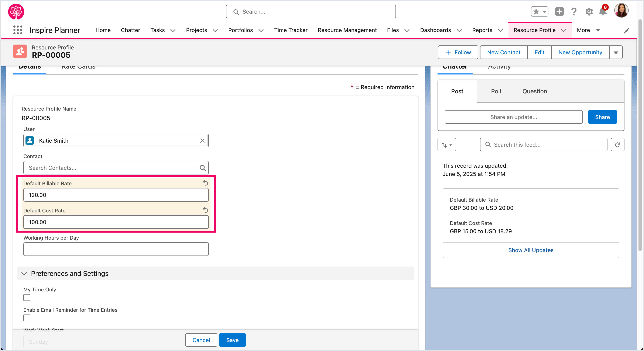Click the Resource Profile record icon
Image resolution: width=644 pixels, height=351 pixels.
click(x=20, y=52)
